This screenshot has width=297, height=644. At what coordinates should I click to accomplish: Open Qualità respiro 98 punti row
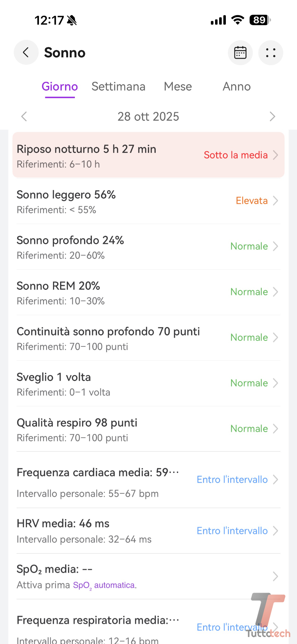pos(77,423)
